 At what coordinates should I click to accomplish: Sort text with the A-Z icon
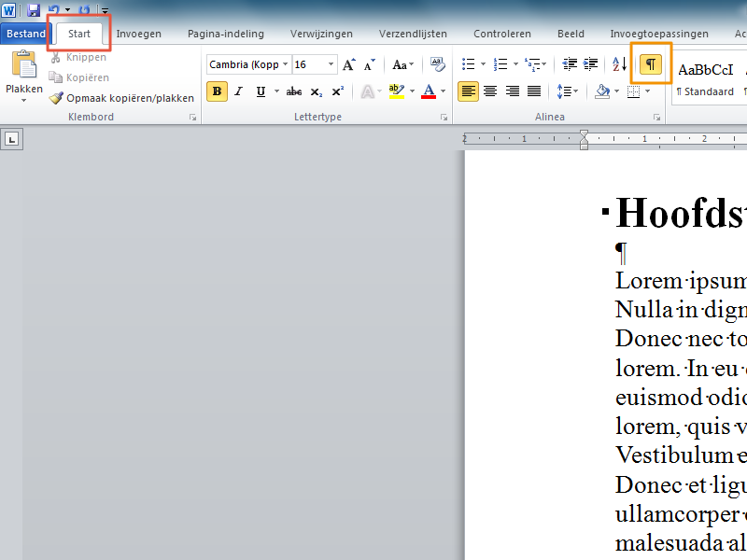click(x=620, y=64)
